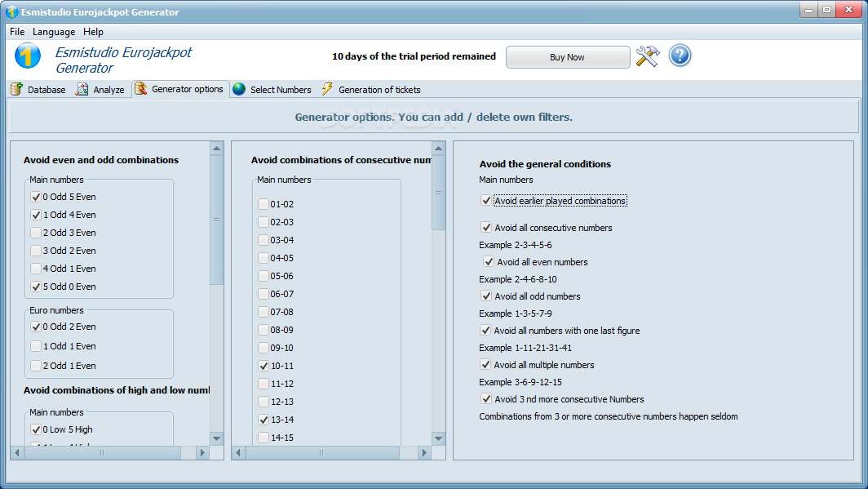The width and height of the screenshot is (868, 489).
Task: Uncheck main numbers 1 Odd 4 Even
Action: [x=36, y=215]
